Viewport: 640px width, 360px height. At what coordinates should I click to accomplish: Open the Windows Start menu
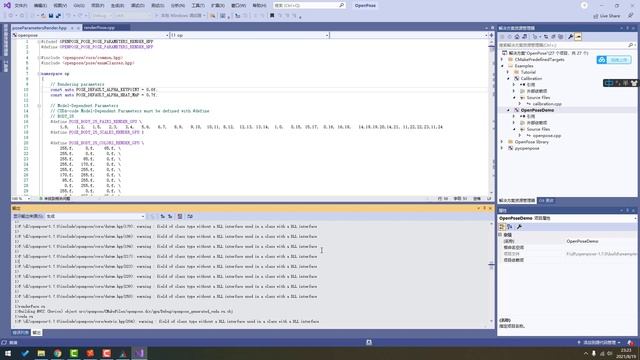click(8, 353)
